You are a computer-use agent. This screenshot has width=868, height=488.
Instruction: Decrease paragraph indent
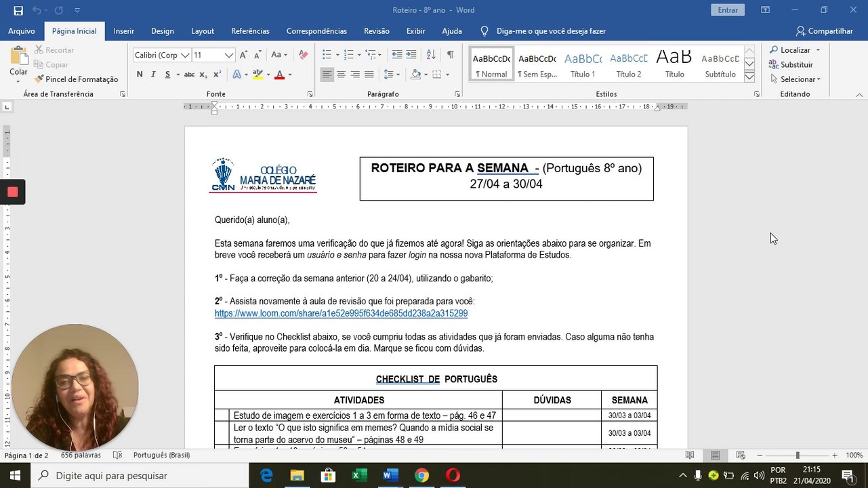pos(397,55)
